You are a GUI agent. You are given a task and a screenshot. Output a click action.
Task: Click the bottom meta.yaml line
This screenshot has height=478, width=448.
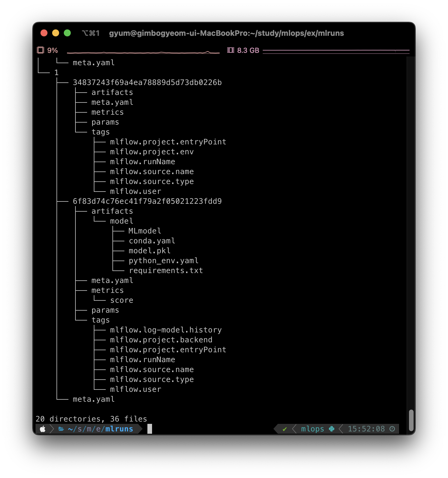tap(94, 399)
